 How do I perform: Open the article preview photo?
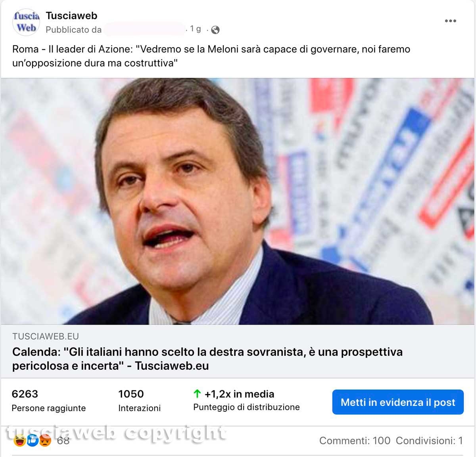[238, 201]
